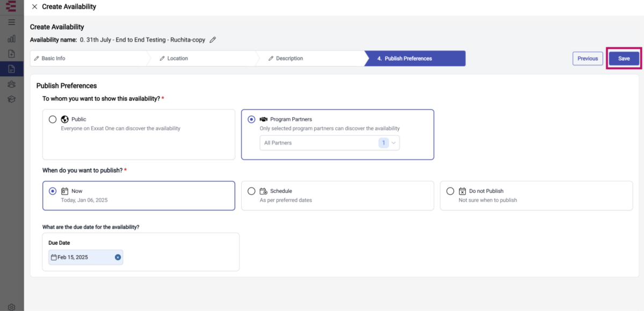
Task: Select the Public radio option
Action: [x=53, y=120]
